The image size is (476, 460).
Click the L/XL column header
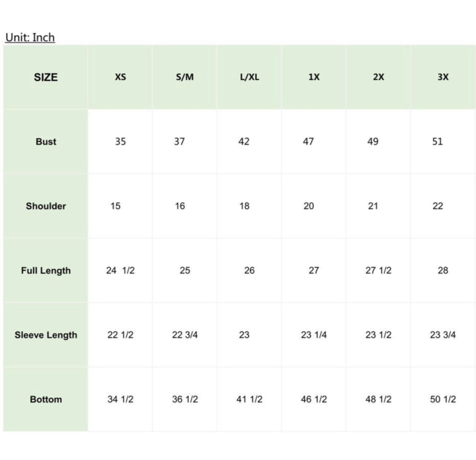pyautogui.click(x=250, y=77)
